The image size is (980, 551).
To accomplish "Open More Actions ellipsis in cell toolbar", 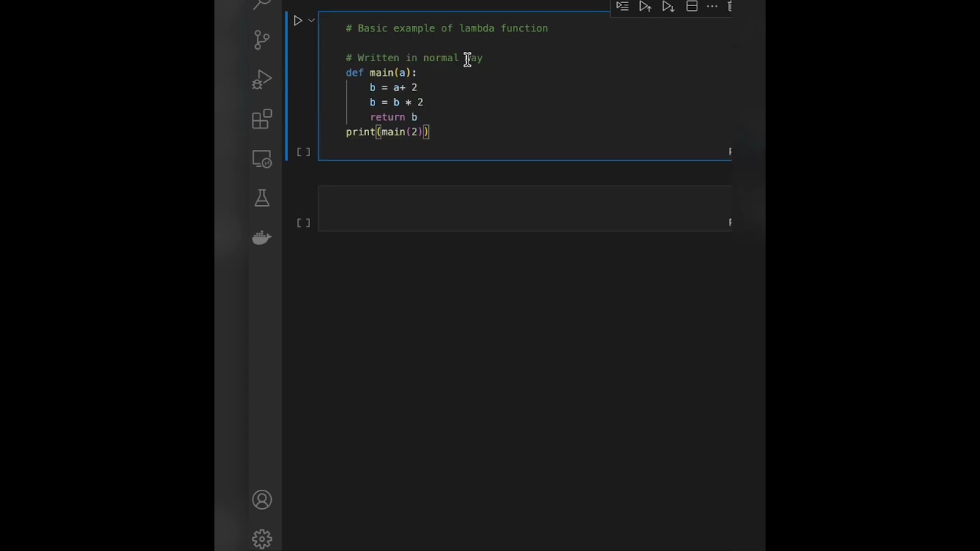I will click(x=712, y=6).
